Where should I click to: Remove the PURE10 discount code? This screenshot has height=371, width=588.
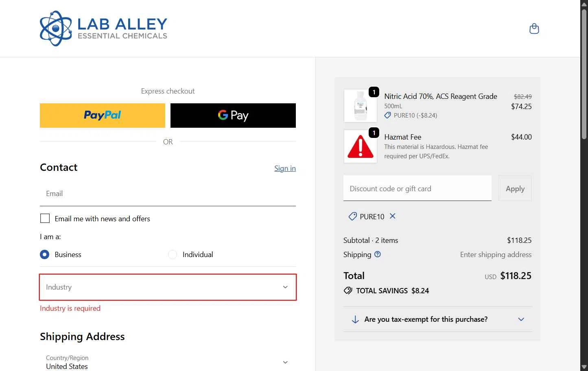coord(393,216)
